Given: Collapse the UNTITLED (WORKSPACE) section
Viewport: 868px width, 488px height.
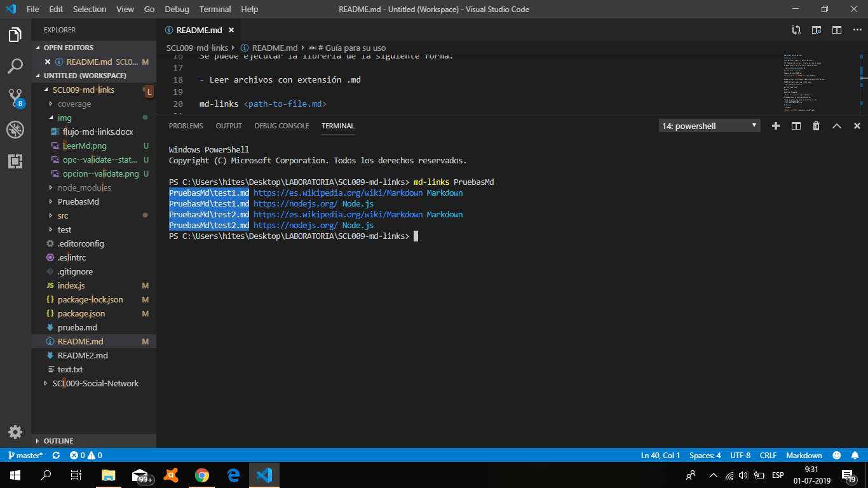Looking at the screenshot, I should click(93, 76).
